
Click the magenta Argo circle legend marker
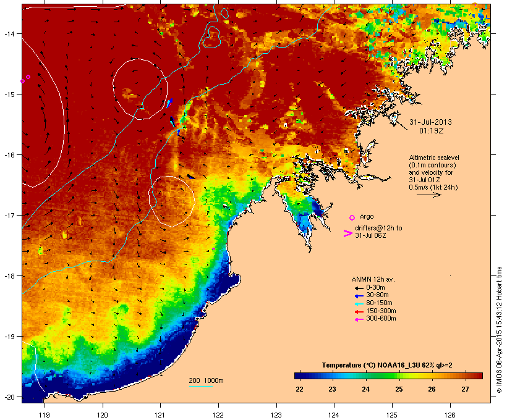click(352, 217)
